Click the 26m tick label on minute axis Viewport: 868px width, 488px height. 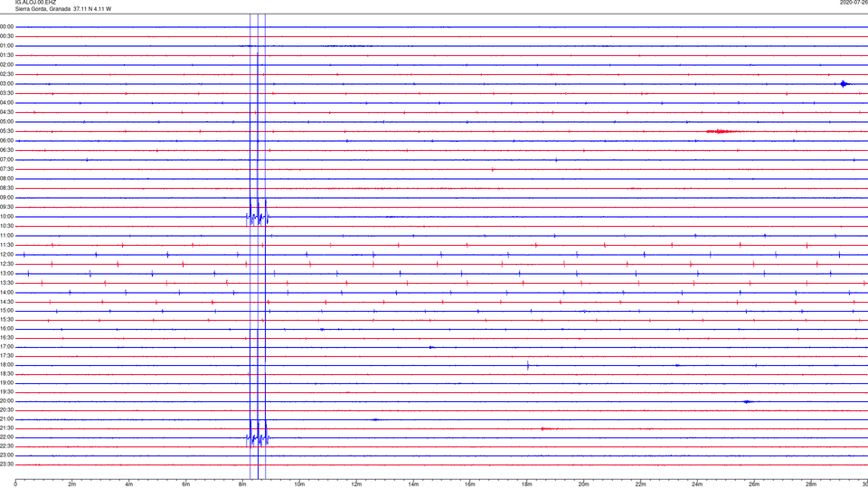tap(754, 484)
